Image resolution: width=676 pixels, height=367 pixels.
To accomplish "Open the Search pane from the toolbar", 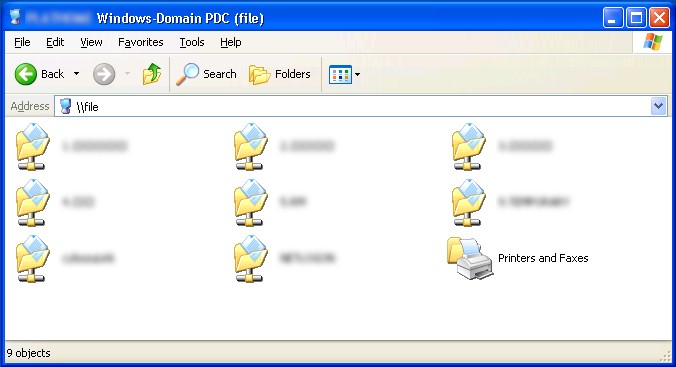I will 206,74.
